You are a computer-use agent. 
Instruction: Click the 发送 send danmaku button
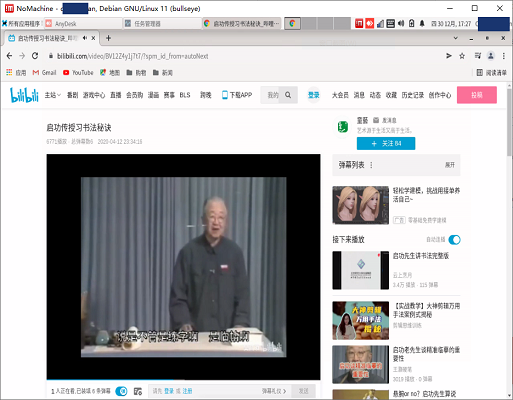click(x=303, y=391)
